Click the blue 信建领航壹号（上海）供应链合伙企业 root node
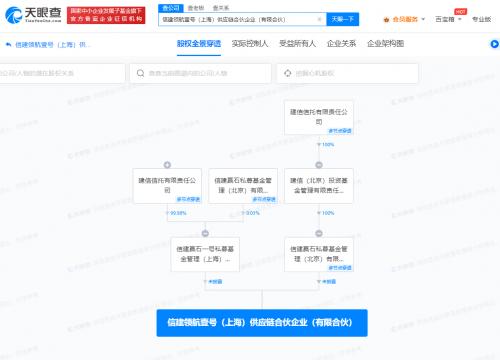Image resolution: width=500 pixels, height=360 pixels. tap(262, 323)
